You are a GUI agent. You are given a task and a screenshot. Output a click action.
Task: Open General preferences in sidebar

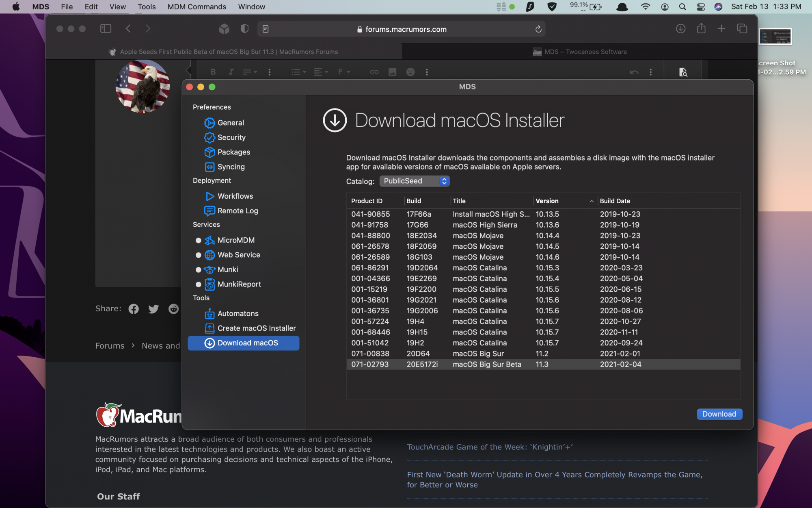click(230, 123)
